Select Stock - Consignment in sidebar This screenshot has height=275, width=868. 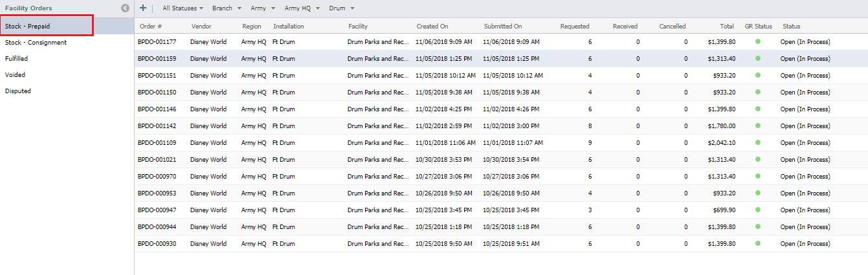(x=36, y=43)
